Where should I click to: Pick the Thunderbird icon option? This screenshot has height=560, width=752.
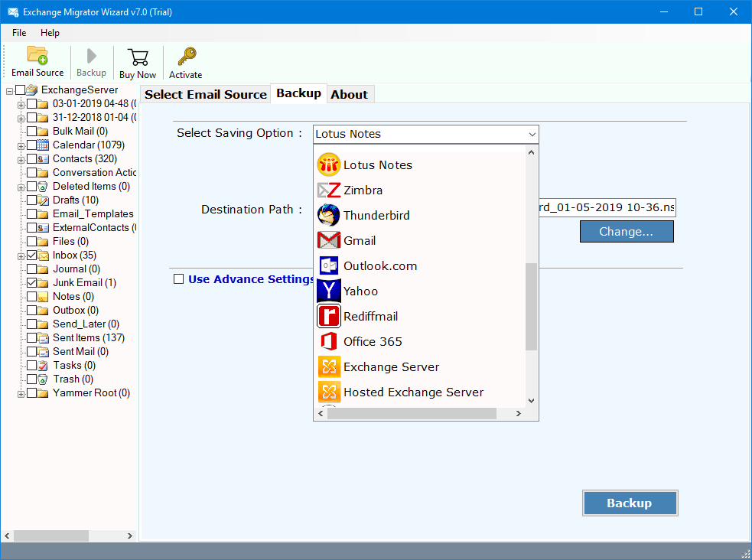point(329,215)
